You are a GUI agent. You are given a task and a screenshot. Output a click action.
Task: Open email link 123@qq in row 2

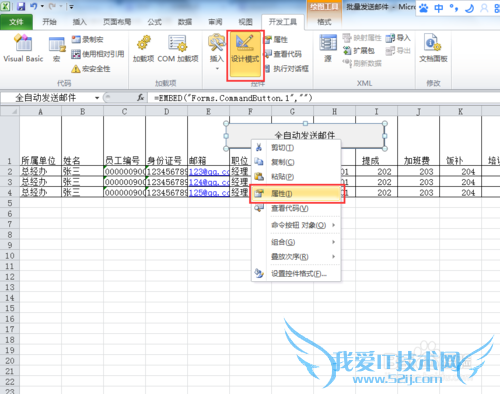(x=209, y=172)
